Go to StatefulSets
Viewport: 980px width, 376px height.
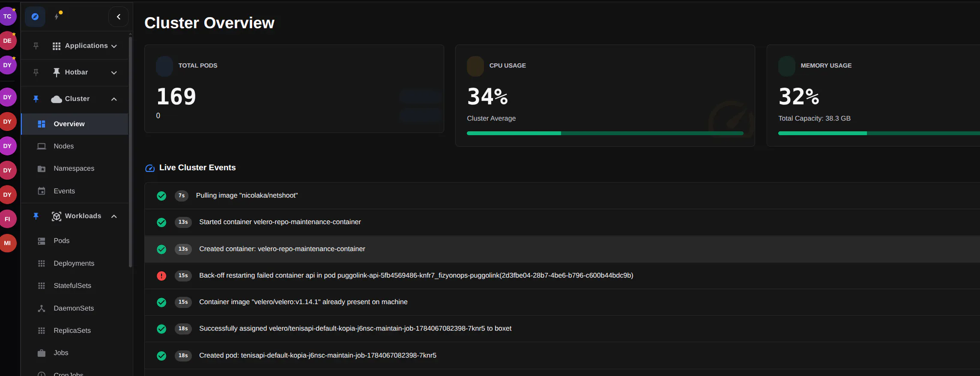[75, 286]
